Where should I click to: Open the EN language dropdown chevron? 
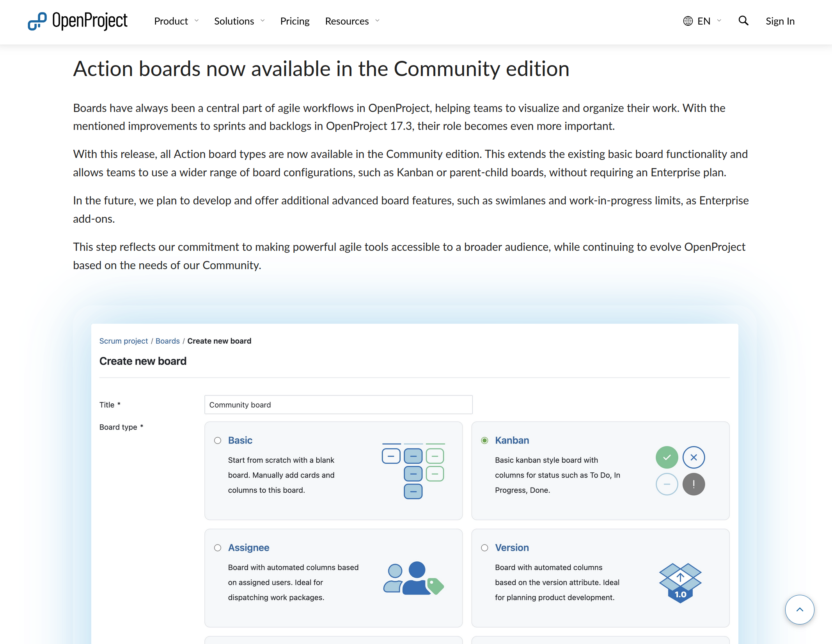[x=719, y=21]
